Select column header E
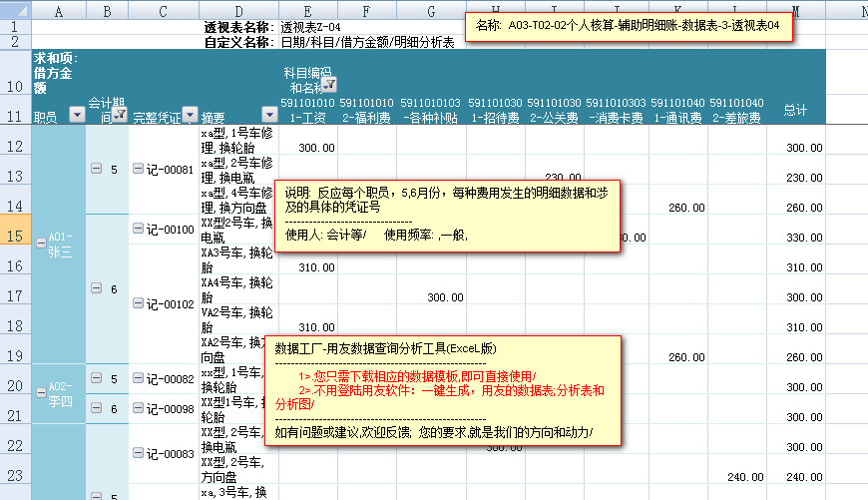The height and width of the screenshot is (500, 868). click(x=307, y=10)
